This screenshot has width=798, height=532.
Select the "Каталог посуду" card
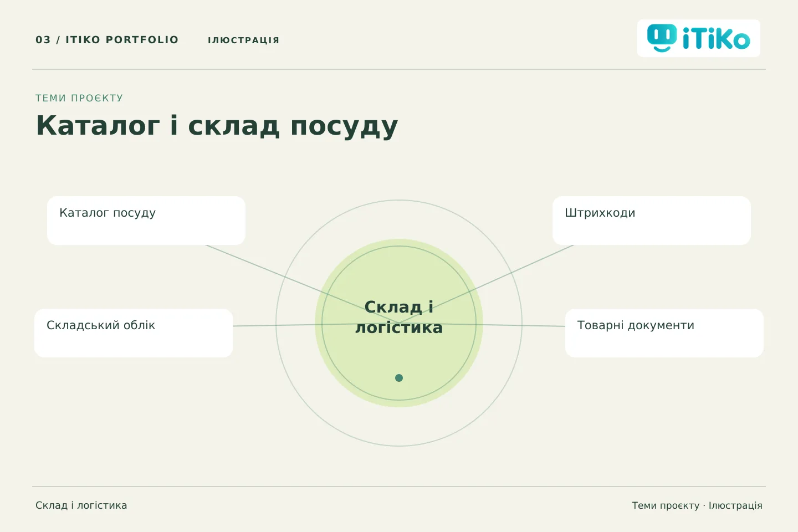[146, 221]
